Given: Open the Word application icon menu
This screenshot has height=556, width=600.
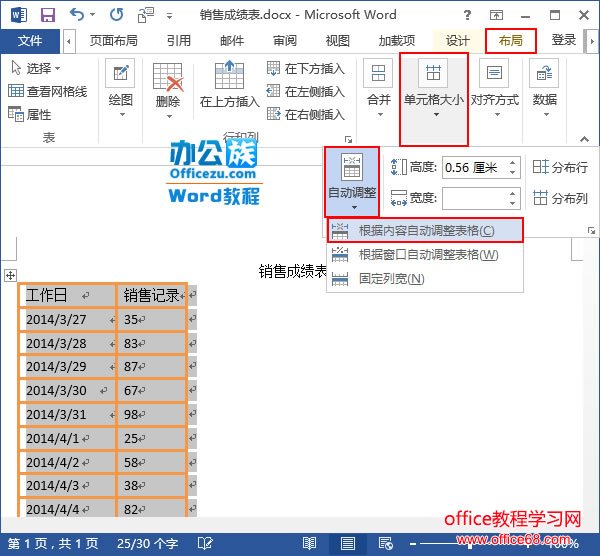Looking at the screenshot, I should click(19, 15).
